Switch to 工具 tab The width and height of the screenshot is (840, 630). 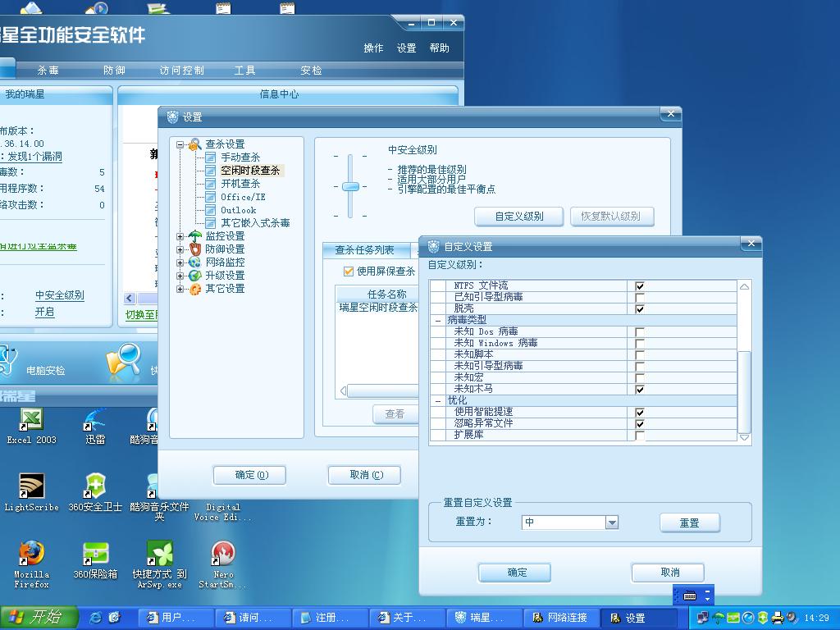coord(244,71)
